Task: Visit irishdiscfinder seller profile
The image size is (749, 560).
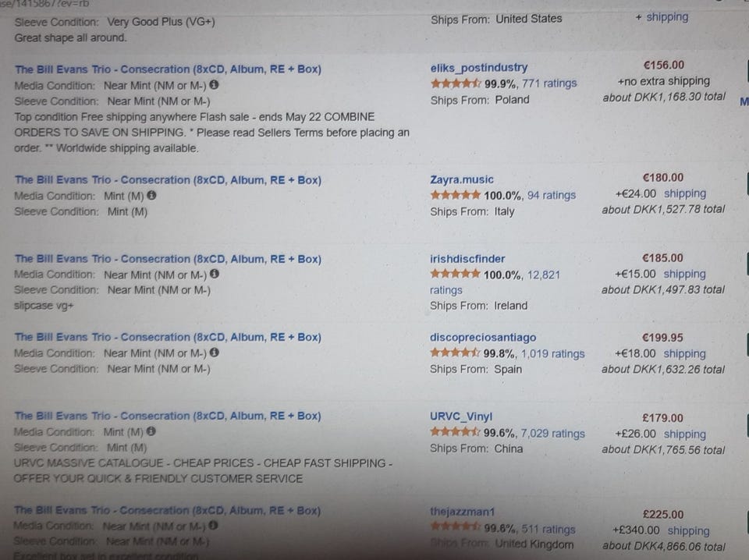Action: pos(467,258)
